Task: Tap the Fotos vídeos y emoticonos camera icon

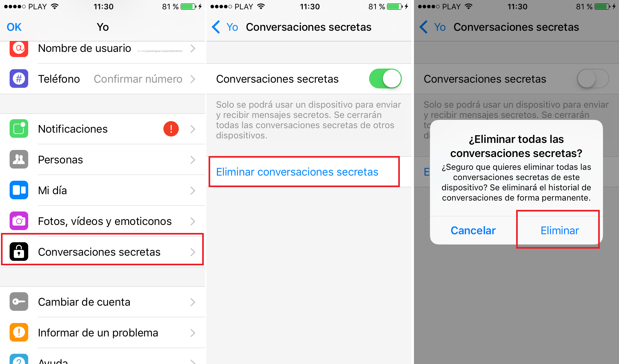Action: [19, 219]
